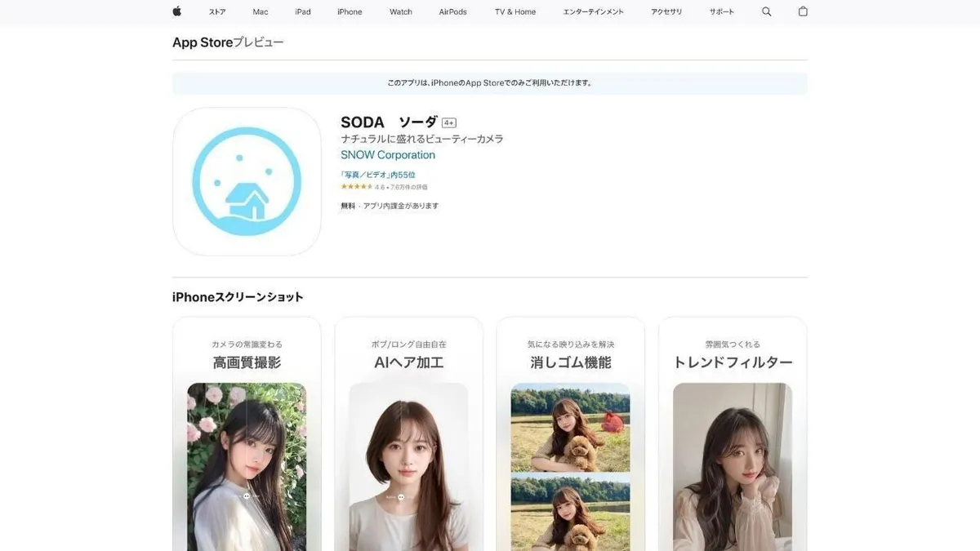
Task: Click the SODA ソーダ app title
Action: [x=389, y=122]
